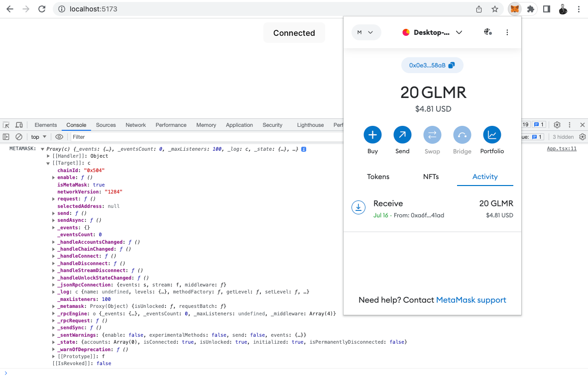Click the console prompt arrow input line
Screen dimensions: 588x382
(x=294, y=374)
